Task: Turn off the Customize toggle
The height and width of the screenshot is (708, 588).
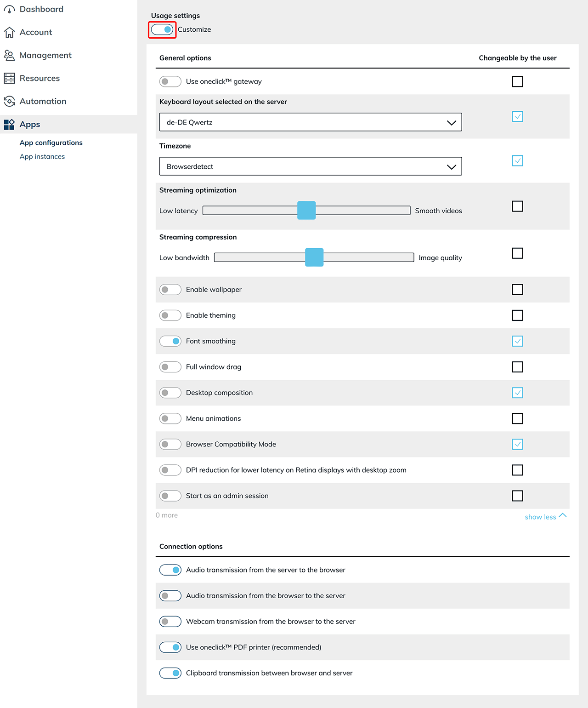Action: coord(162,29)
